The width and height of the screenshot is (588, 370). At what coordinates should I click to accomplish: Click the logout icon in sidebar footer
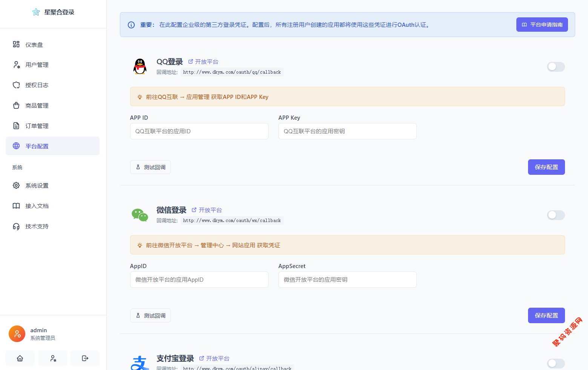click(85, 358)
